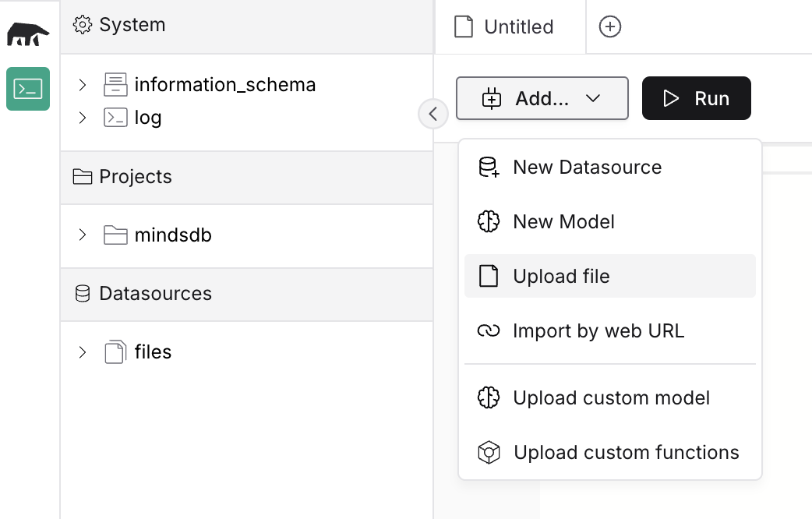Choose Upload file menu item
Screen dimensions: 812x519
[561, 277]
